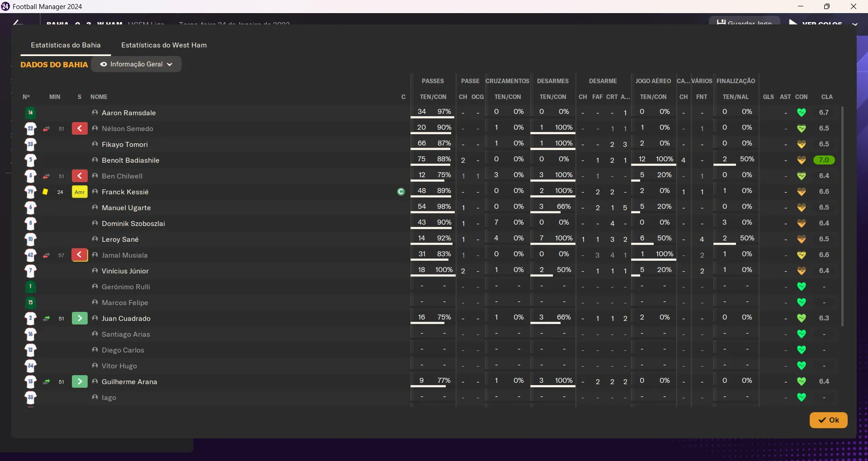The height and width of the screenshot is (461, 868).
Task: Sort by the NOME column header
Action: click(99, 97)
